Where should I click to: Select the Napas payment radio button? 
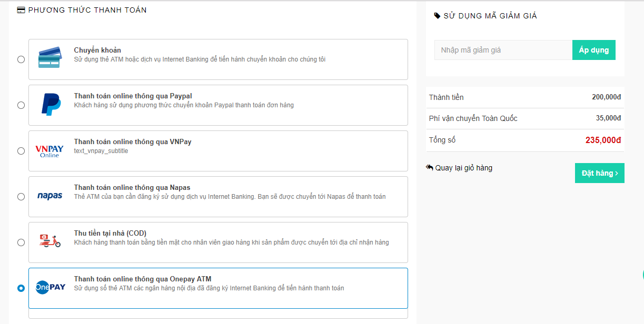(x=21, y=197)
